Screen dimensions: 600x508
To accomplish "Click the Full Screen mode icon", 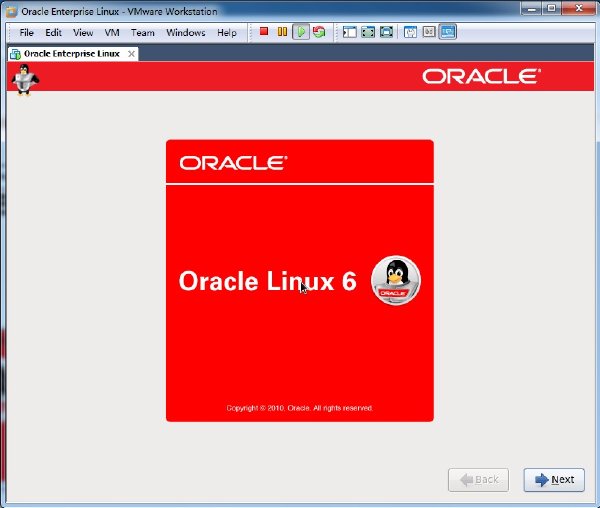I will [368, 32].
